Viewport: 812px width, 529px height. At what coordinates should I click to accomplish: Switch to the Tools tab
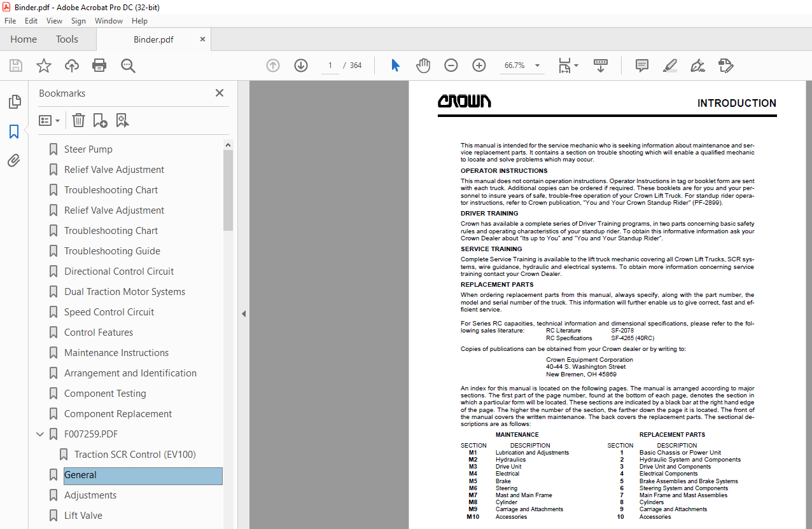click(67, 39)
